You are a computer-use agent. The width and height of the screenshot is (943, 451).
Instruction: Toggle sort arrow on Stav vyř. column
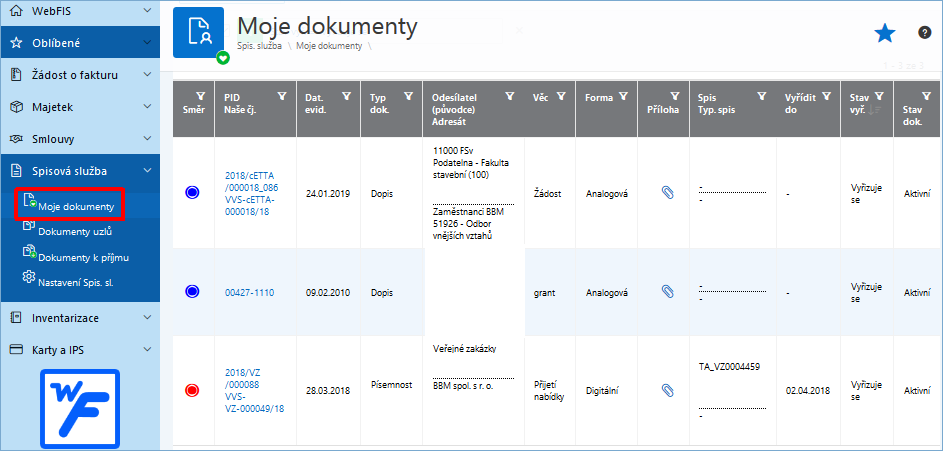click(877, 109)
